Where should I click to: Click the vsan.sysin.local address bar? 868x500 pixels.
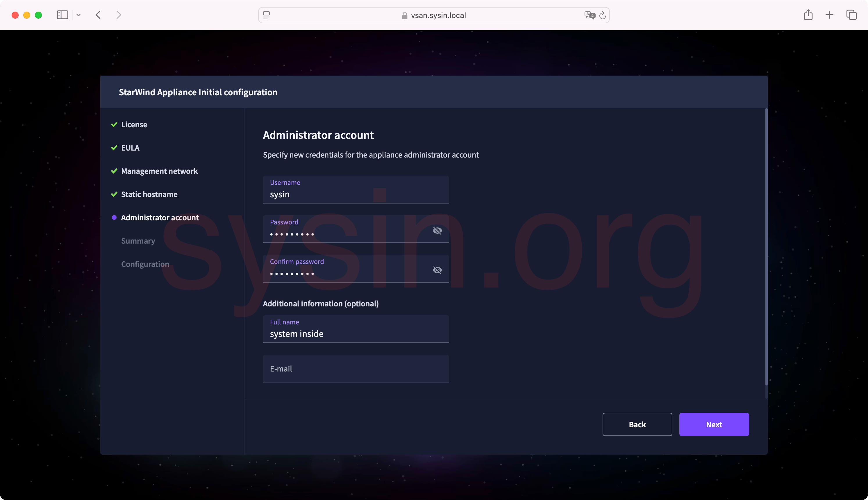(x=434, y=15)
